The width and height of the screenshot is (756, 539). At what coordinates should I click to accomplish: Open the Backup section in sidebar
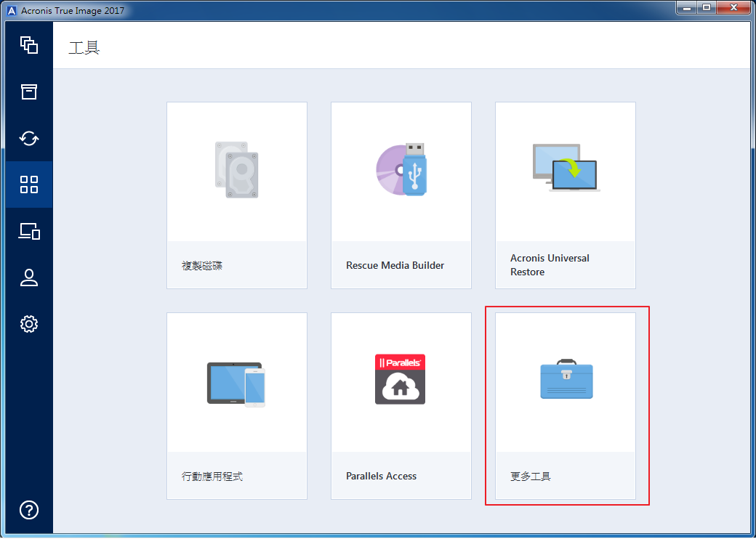pos(29,45)
